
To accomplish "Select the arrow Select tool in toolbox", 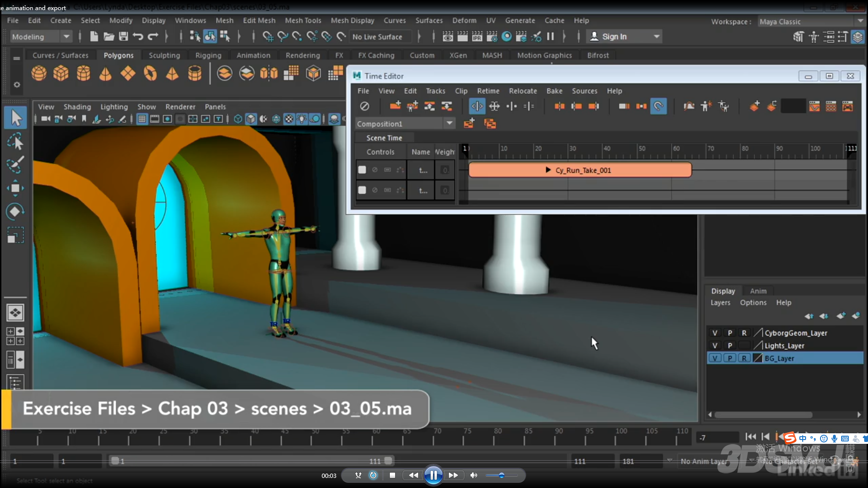I will pos(15,118).
